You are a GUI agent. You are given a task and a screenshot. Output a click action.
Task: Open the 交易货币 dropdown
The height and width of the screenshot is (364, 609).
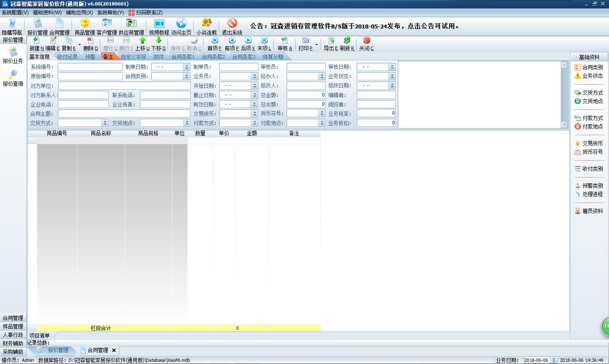click(255, 113)
